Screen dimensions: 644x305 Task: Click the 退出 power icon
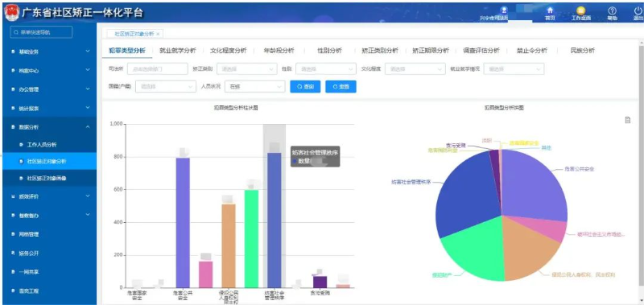point(638,10)
